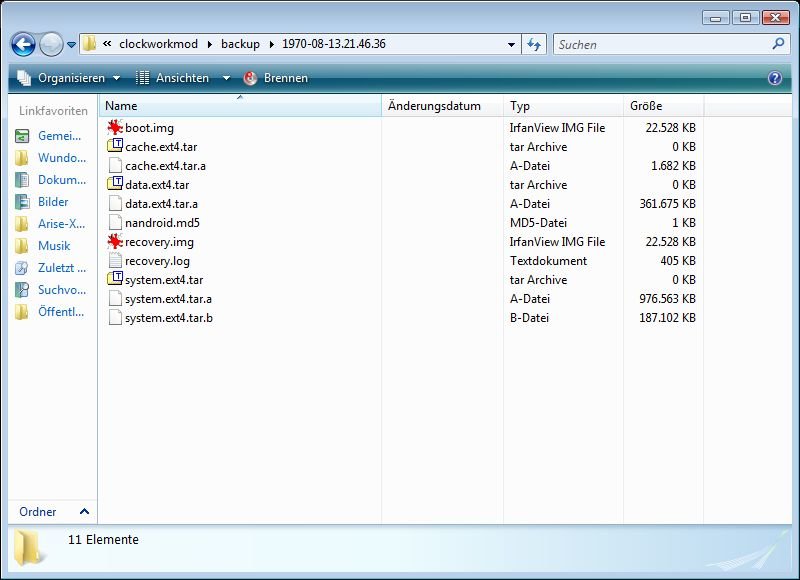The width and height of the screenshot is (800, 580).
Task: Open the recent pages history dropdown arrow
Action: coord(71,45)
